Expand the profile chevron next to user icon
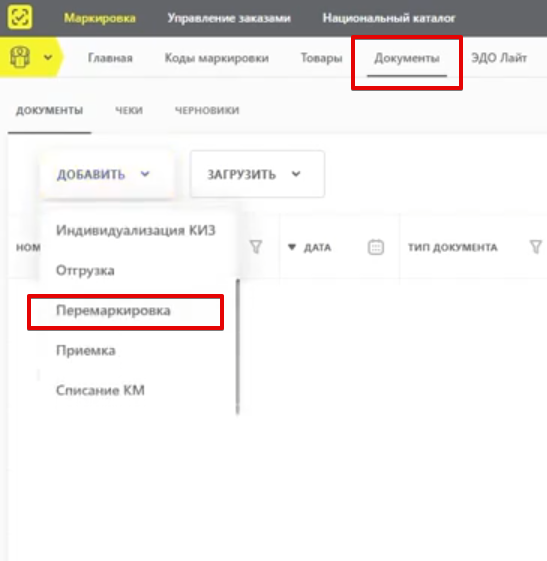Screen dimensions: 547x561 click(x=48, y=57)
